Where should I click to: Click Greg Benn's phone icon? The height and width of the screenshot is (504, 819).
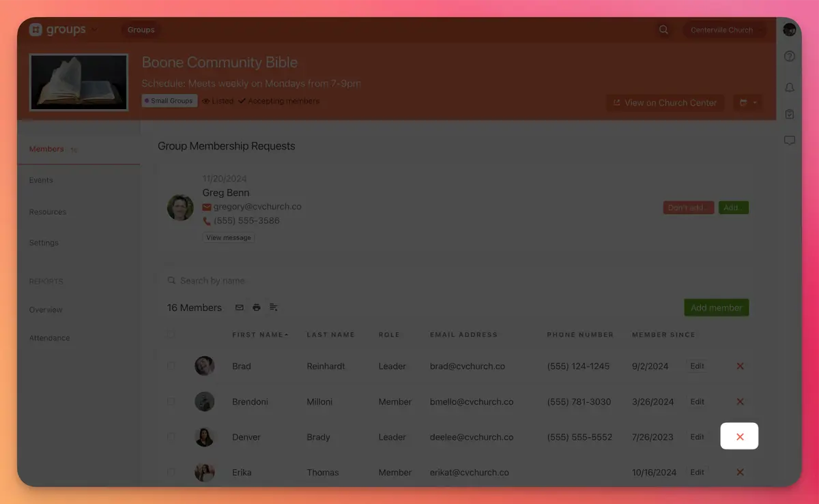tap(207, 221)
